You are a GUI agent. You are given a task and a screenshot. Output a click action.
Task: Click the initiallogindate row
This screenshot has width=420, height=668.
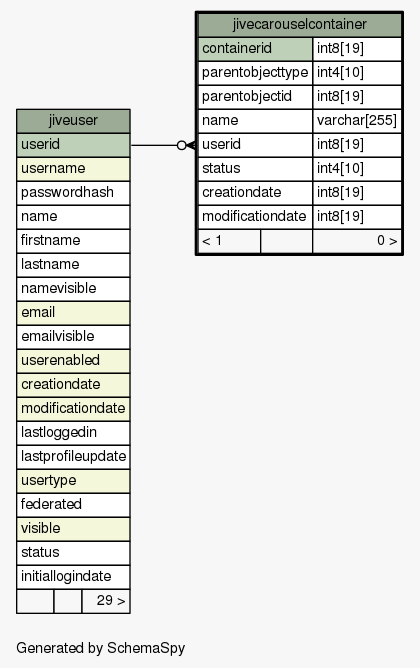point(73,577)
